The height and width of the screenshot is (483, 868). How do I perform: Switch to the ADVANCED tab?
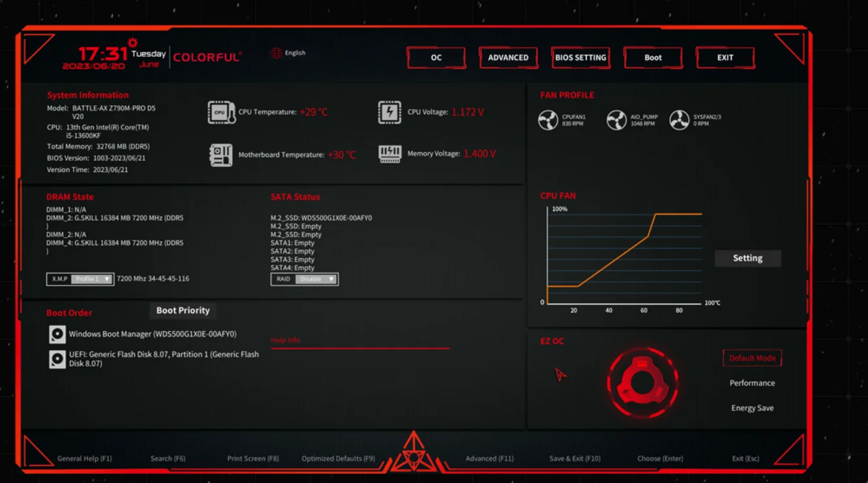point(508,57)
